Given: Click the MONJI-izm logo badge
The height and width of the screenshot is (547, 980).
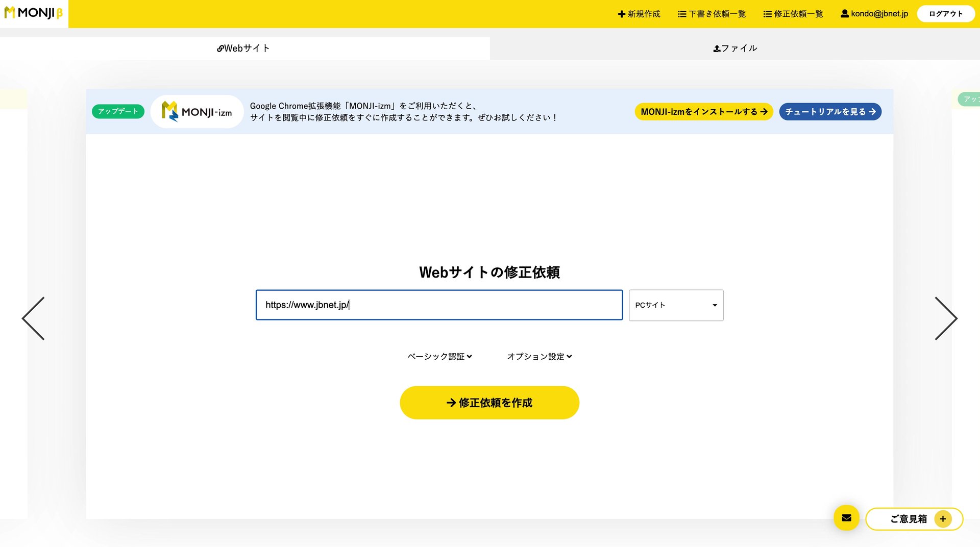Looking at the screenshot, I should click(197, 112).
